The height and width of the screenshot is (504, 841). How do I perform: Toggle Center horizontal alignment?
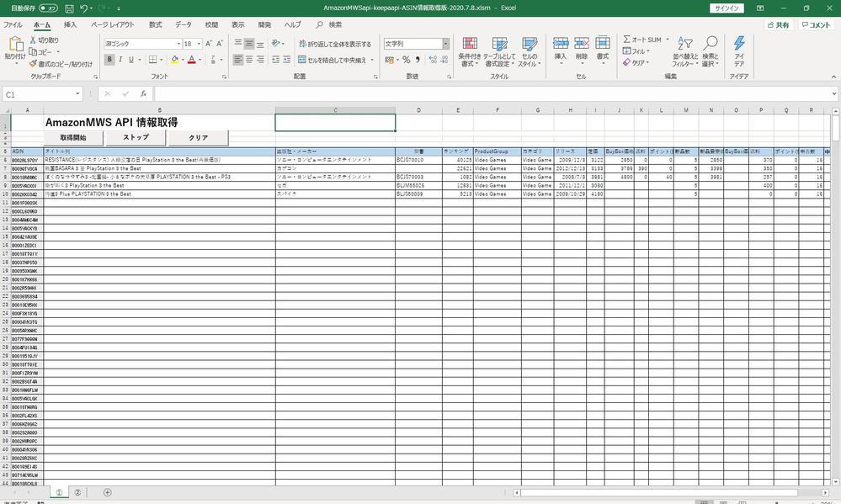[x=249, y=60]
